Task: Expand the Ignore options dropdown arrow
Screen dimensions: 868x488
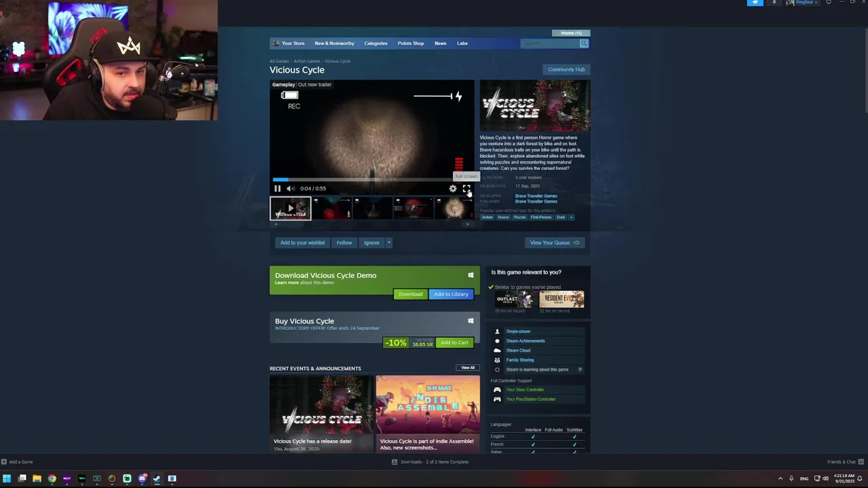Action: tap(389, 243)
